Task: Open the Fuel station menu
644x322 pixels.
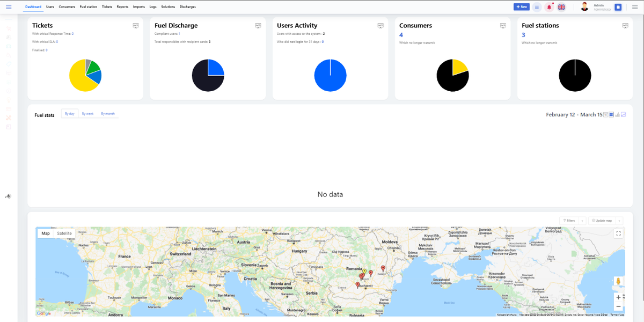Action: pyautogui.click(x=88, y=7)
